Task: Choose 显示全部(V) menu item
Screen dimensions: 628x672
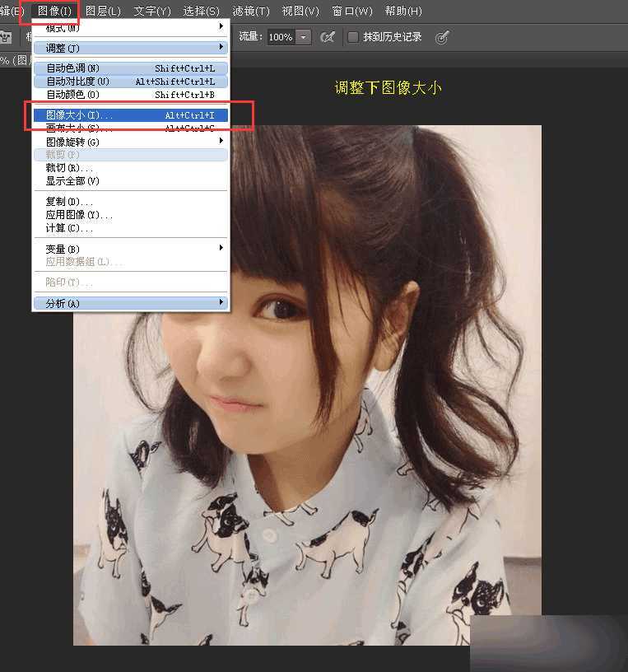Action: click(x=131, y=181)
